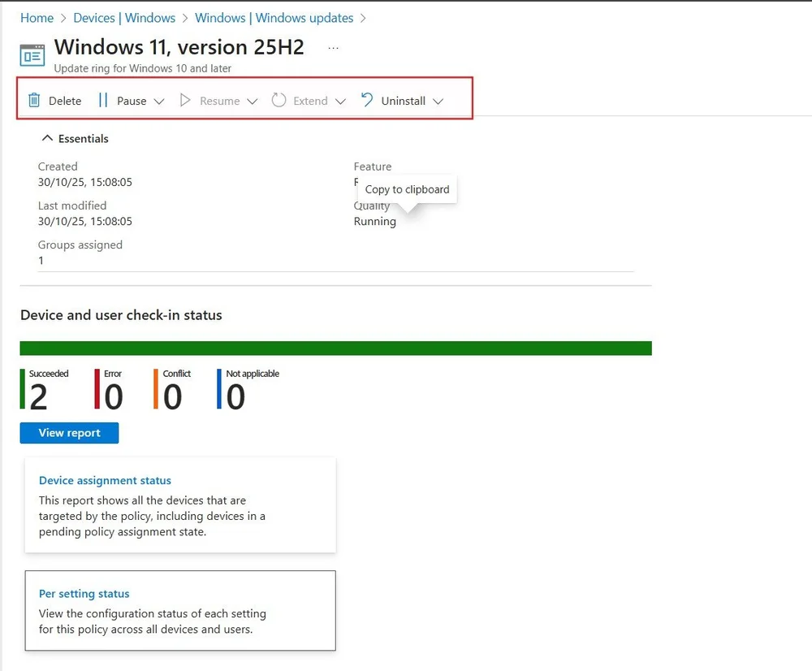
Task: Open Per setting status report
Action: (84, 593)
